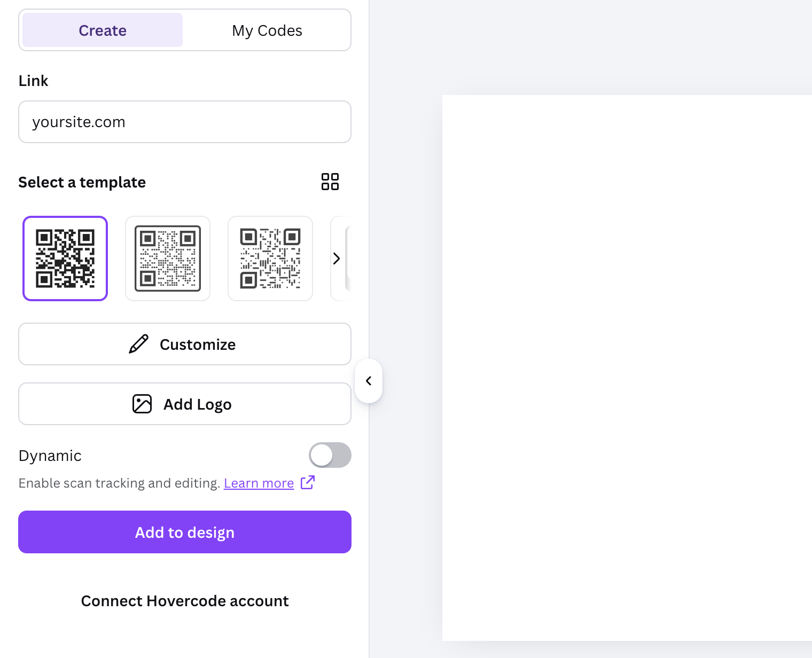
Task: Focus the Link input field
Action: pyautogui.click(x=185, y=122)
